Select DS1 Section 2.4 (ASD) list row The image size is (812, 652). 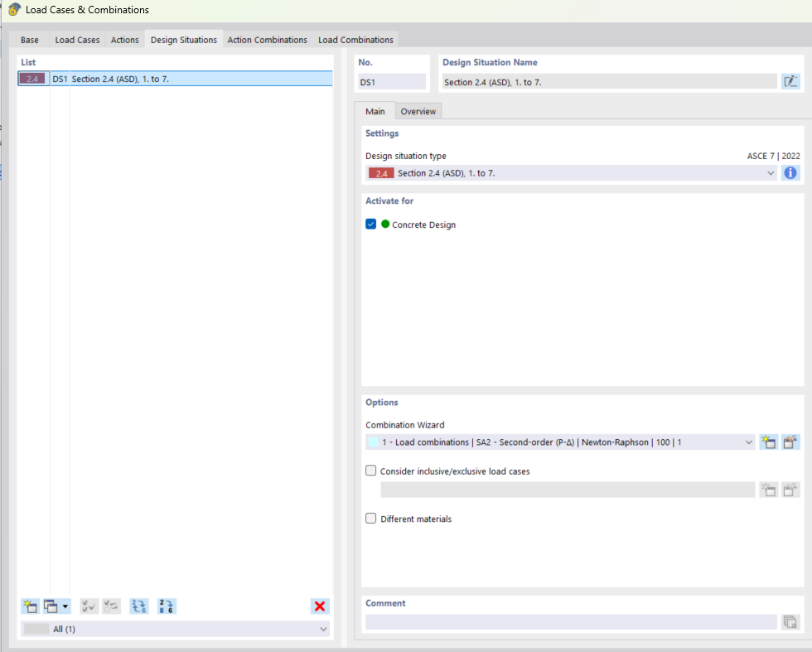pyautogui.click(x=175, y=79)
